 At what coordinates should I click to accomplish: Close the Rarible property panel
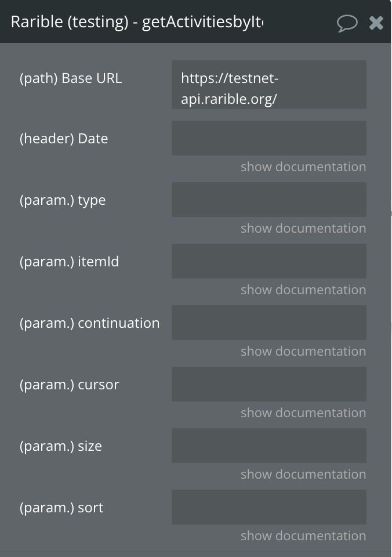point(376,23)
